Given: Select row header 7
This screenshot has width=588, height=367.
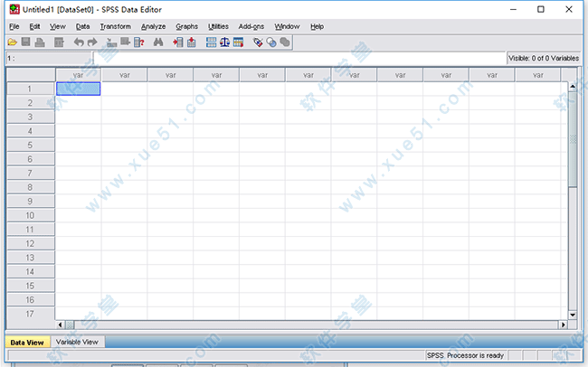Looking at the screenshot, I should [x=31, y=174].
